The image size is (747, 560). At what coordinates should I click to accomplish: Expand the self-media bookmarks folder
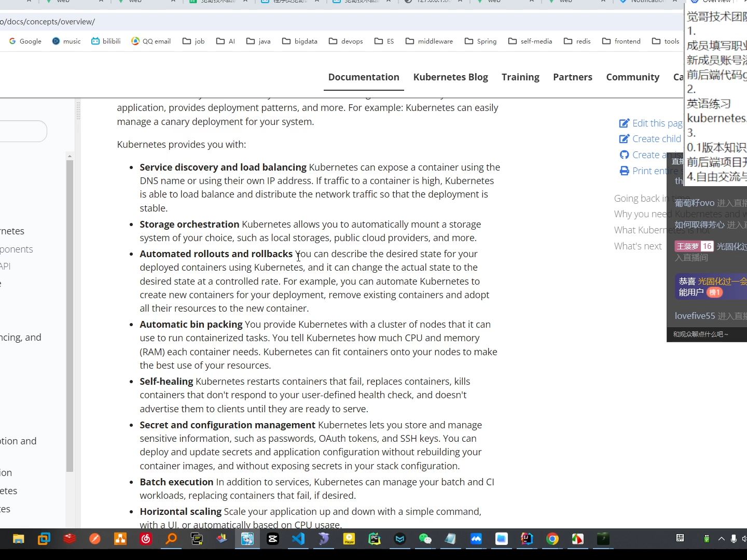tap(530, 41)
